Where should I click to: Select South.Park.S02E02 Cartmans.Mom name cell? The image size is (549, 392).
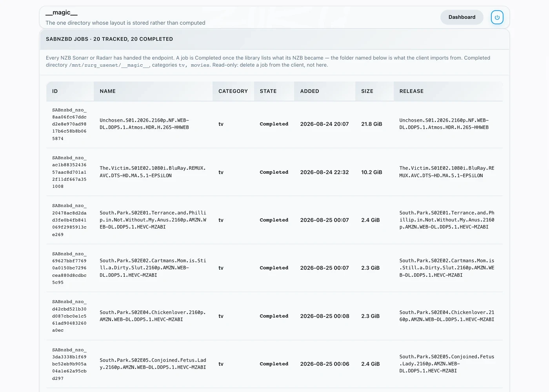pos(153,268)
